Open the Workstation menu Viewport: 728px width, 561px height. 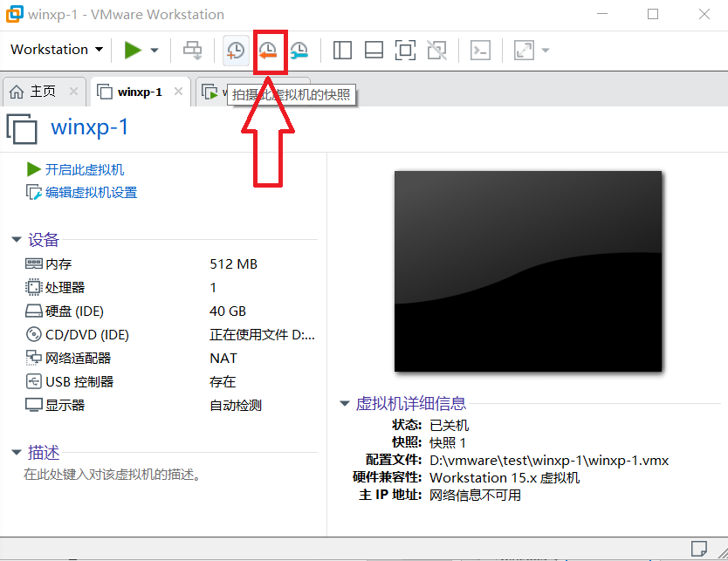tap(57, 50)
